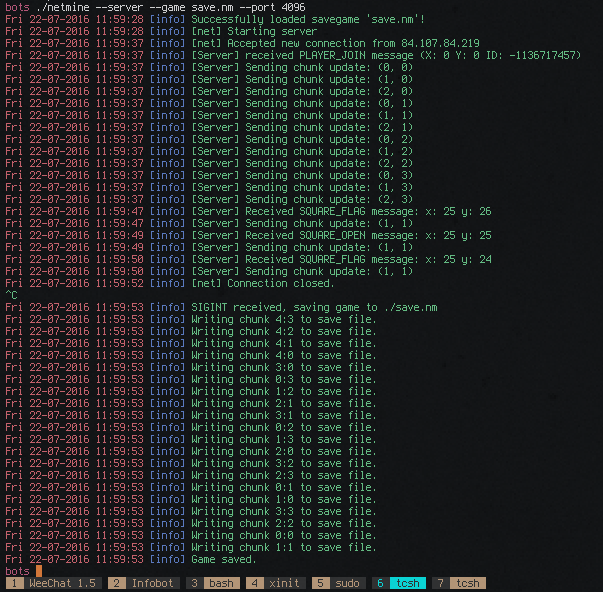Click the ^C interrupt marker
This screenshot has width=603, height=592.
click(x=11, y=295)
